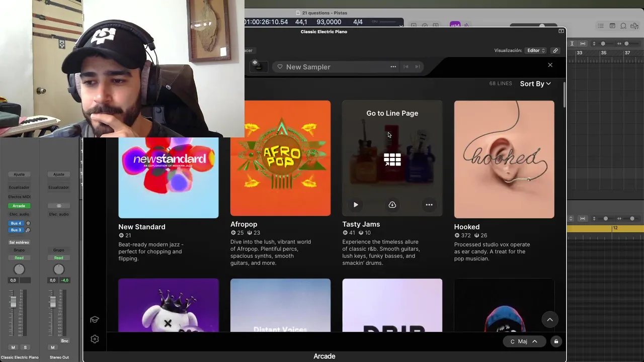Expand the Sort By dropdown
The width and height of the screenshot is (644, 362).
click(535, 83)
